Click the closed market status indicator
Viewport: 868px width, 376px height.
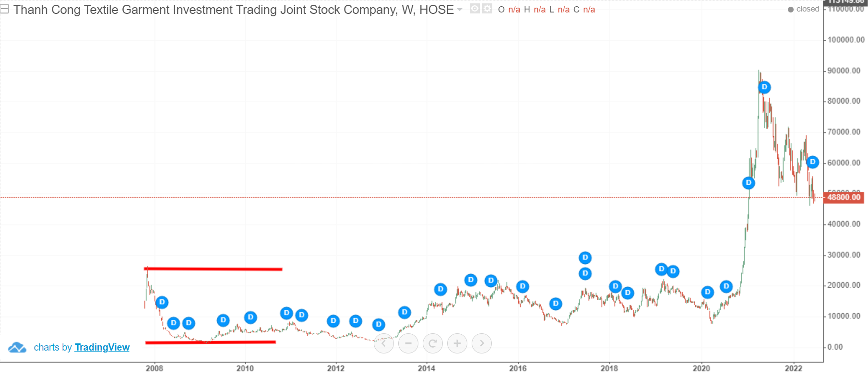pos(804,9)
